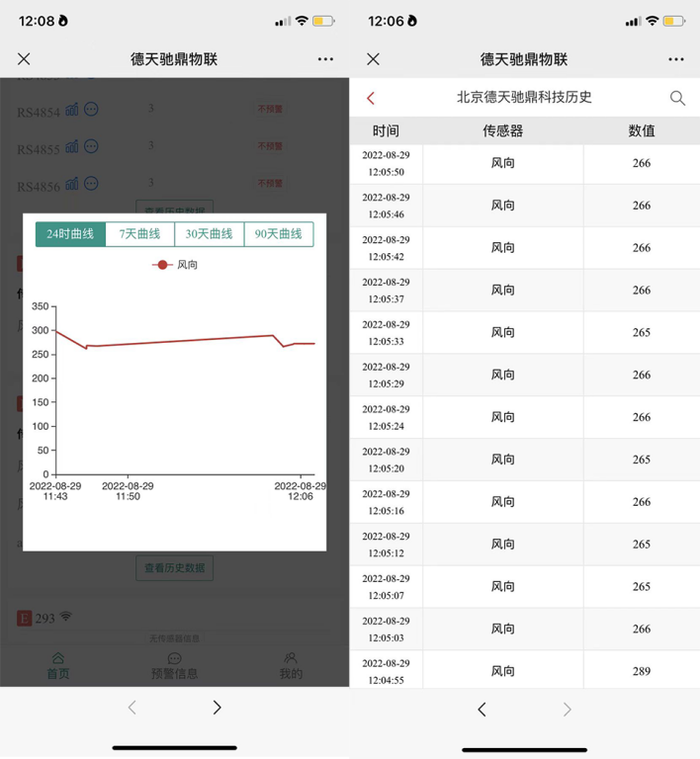This screenshot has width=700, height=759.
Task: Select the row timestamped 12:05:24
Action: point(525,417)
